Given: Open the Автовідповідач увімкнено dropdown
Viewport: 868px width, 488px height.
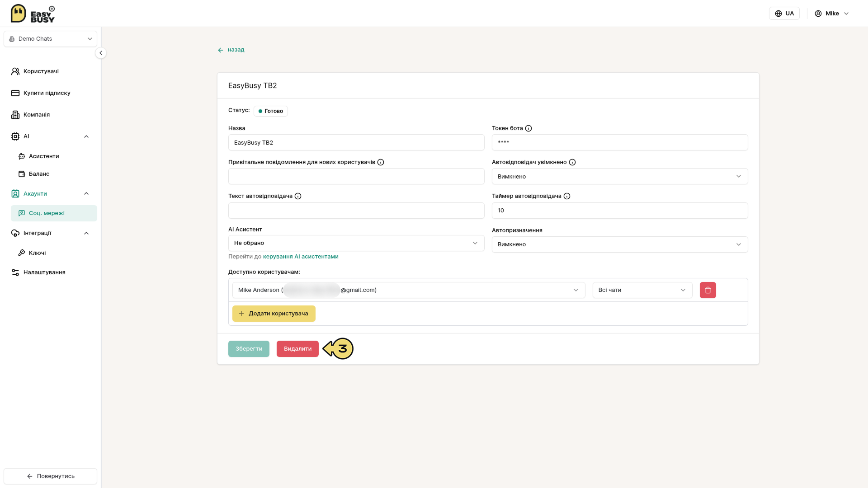Looking at the screenshot, I should click(620, 176).
